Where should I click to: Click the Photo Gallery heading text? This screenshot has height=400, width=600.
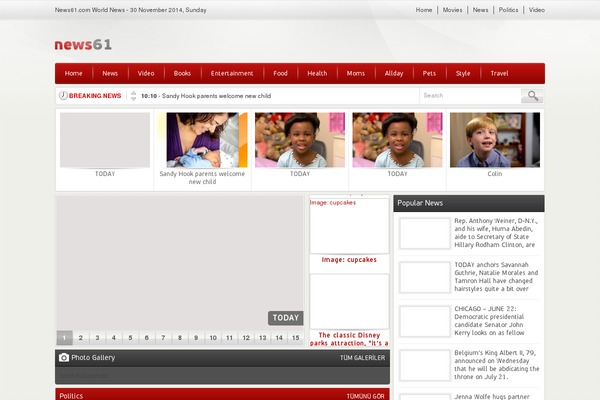(93, 358)
